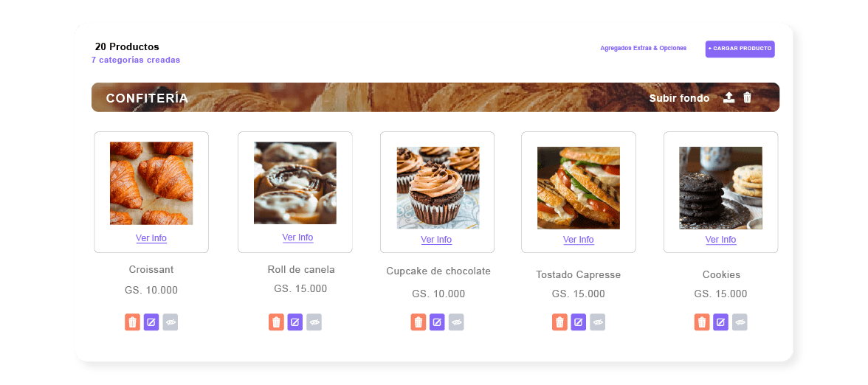Image resolution: width=868 pixels, height=385 pixels.
Task: Open Agregados Extras & Opciones
Action: (x=643, y=49)
